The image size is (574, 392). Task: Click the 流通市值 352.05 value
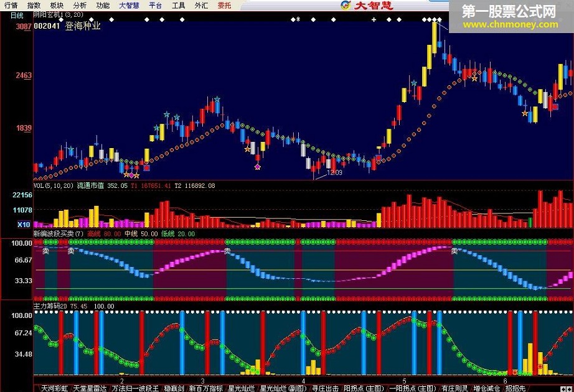tap(102, 185)
